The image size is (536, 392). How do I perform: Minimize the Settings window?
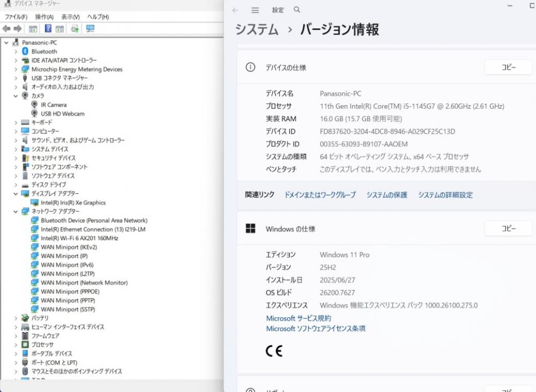tap(510, 6)
